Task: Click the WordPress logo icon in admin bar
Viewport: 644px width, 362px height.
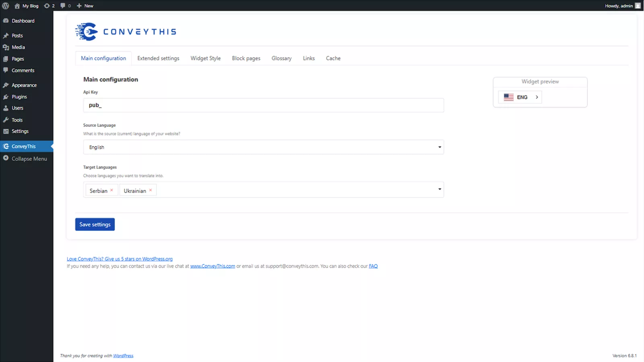Action: [x=6, y=6]
